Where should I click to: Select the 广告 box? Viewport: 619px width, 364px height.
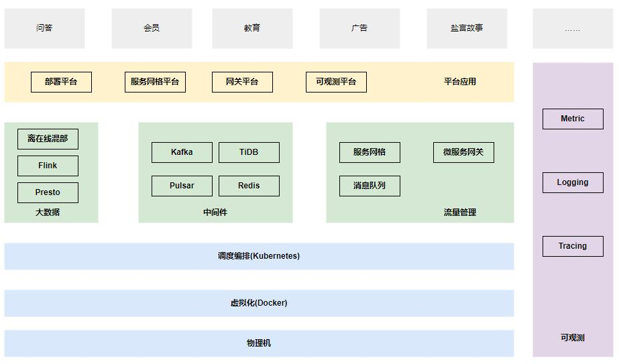click(359, 28)
